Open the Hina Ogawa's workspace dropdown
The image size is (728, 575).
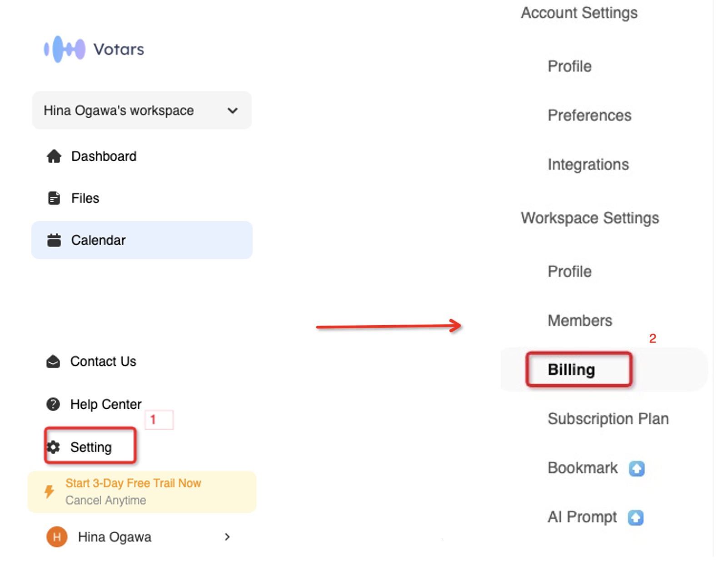[x=141, y=110]
